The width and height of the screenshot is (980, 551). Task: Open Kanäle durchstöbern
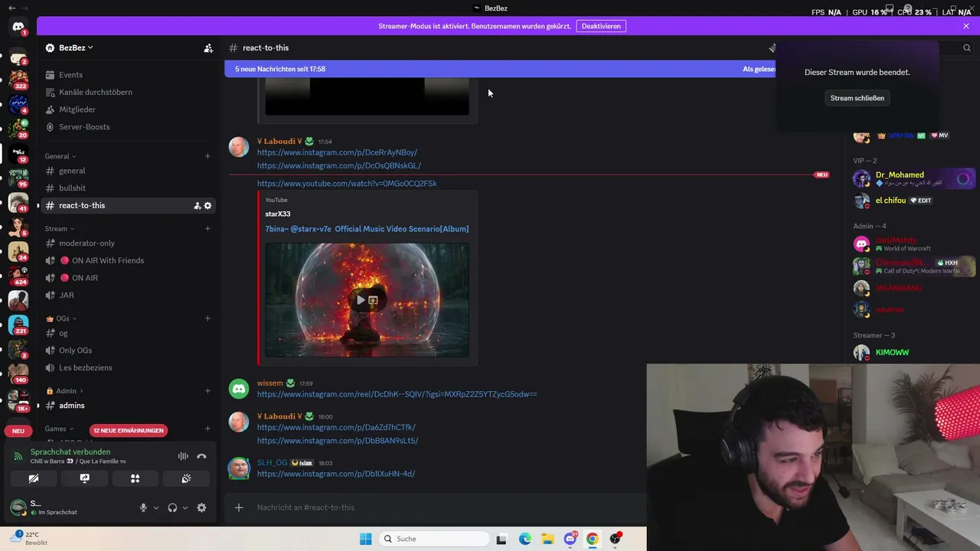[x=127, y=92]
